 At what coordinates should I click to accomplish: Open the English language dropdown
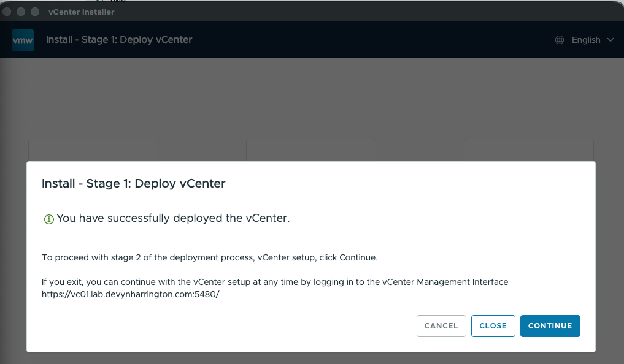tap(585, 40)
